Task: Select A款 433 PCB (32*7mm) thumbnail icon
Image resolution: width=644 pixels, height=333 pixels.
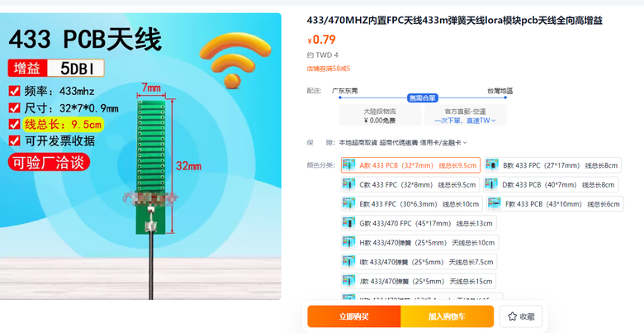Action: (x=348, y=165)
